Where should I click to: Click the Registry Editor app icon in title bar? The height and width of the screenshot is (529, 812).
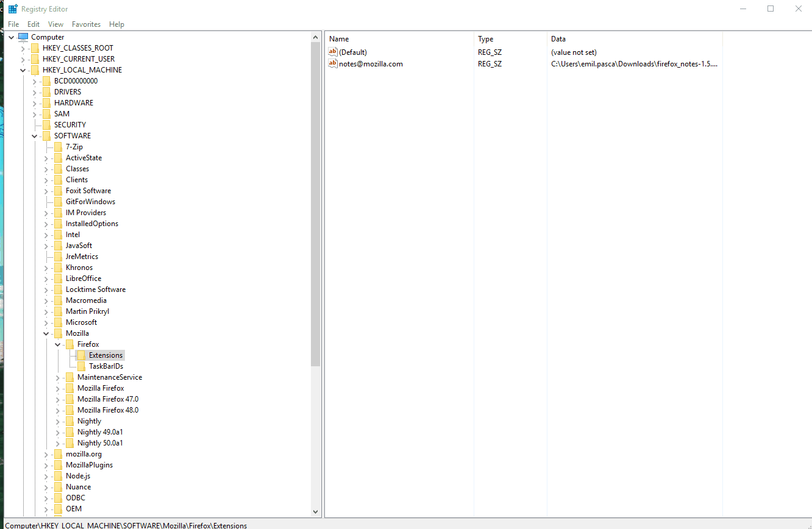tap(12, 9)
